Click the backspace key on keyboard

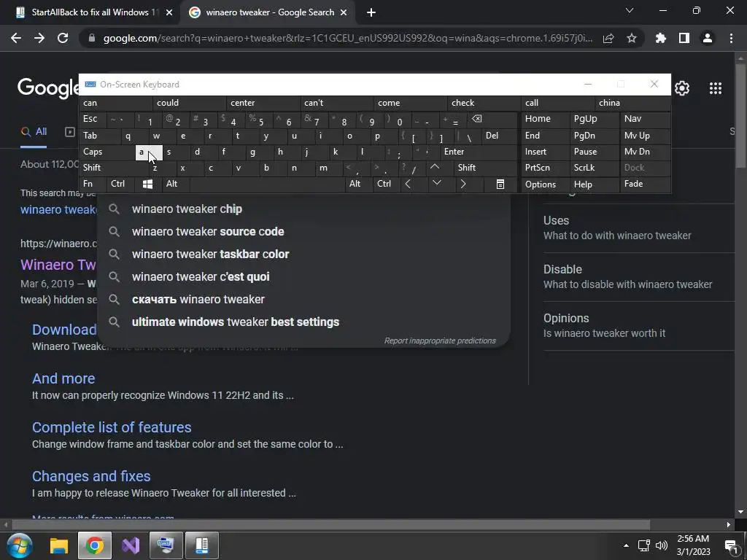pos(476,119)
